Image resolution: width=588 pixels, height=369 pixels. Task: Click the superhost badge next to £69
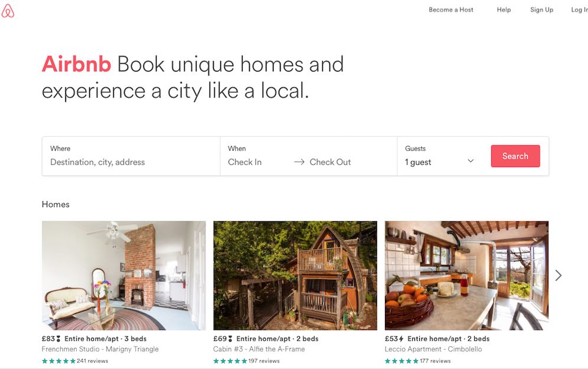tap(230, 339)
